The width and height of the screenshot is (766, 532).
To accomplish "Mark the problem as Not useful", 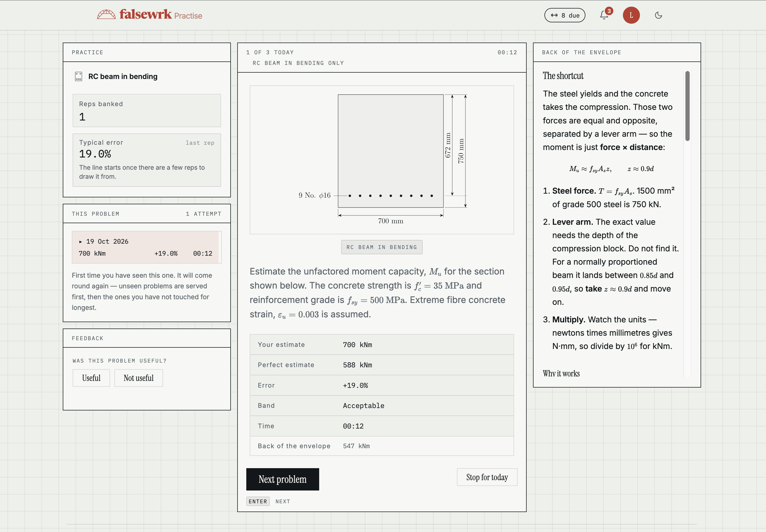I will [139, 378].
